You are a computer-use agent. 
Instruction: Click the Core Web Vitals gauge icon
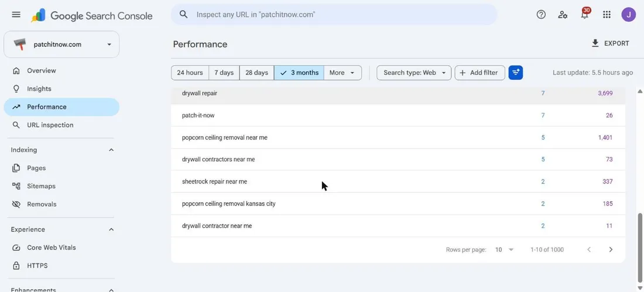16,247
